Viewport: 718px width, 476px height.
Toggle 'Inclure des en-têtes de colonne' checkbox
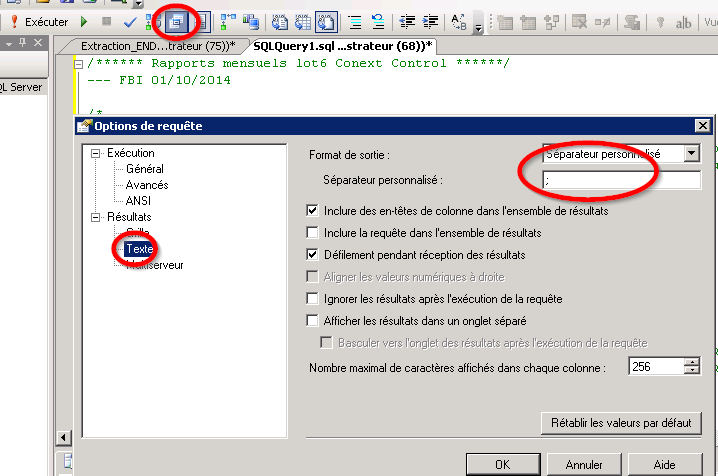tap(314, 211)
